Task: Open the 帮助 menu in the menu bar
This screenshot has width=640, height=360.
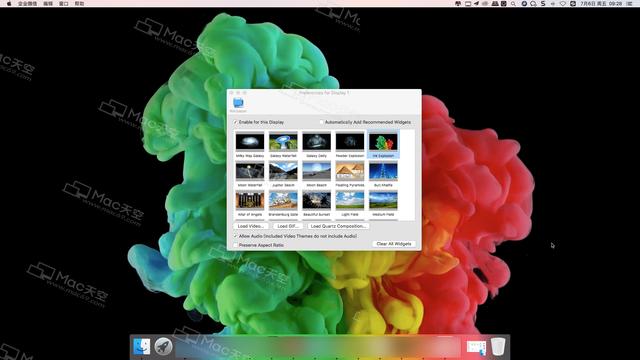Action: [x=79, y=3]
